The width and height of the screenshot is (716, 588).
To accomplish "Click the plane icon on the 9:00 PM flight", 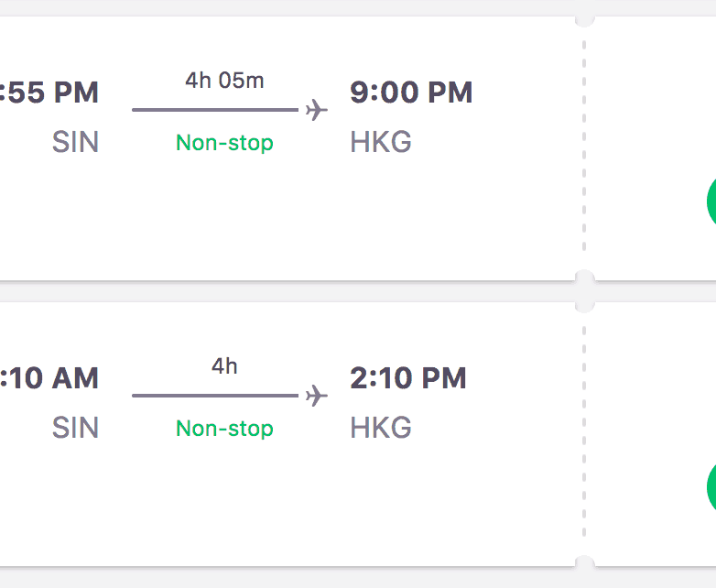I will [x=317, y=110].
